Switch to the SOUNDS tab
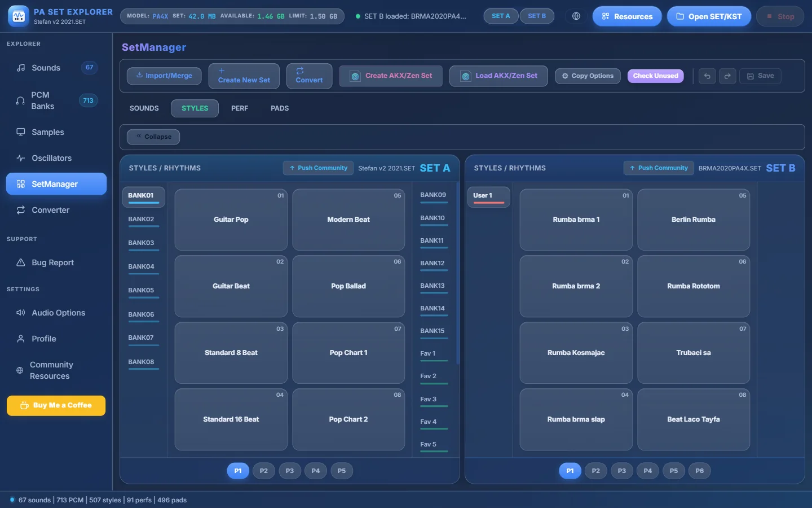 [144, 108]
